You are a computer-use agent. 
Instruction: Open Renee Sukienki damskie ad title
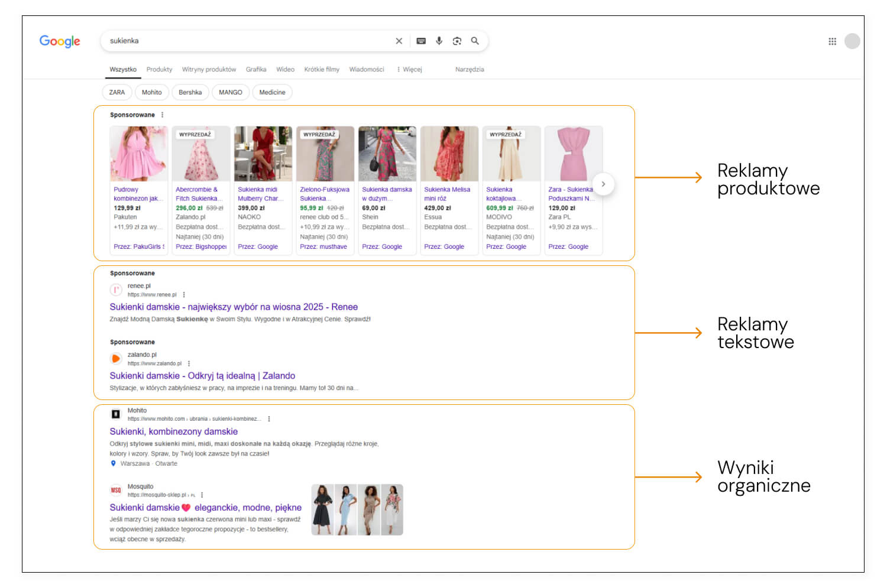pos(234,307)
